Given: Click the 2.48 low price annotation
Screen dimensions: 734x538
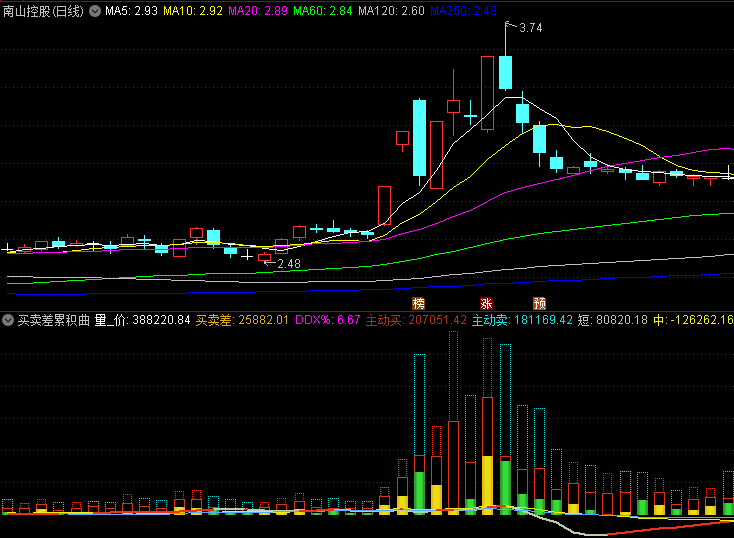Looking at the screenshot, I should click(x=288, y=264).
